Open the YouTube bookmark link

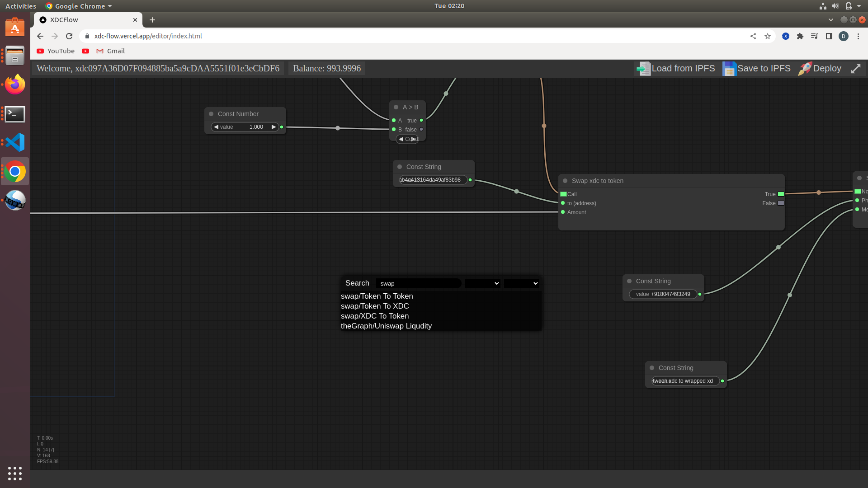click(56, 51)
